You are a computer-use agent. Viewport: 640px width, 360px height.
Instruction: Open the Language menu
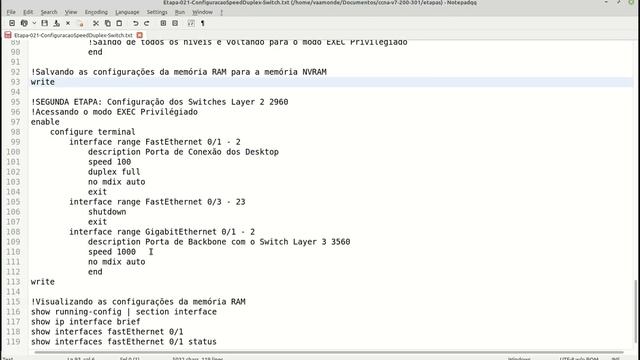click(127, 12)
